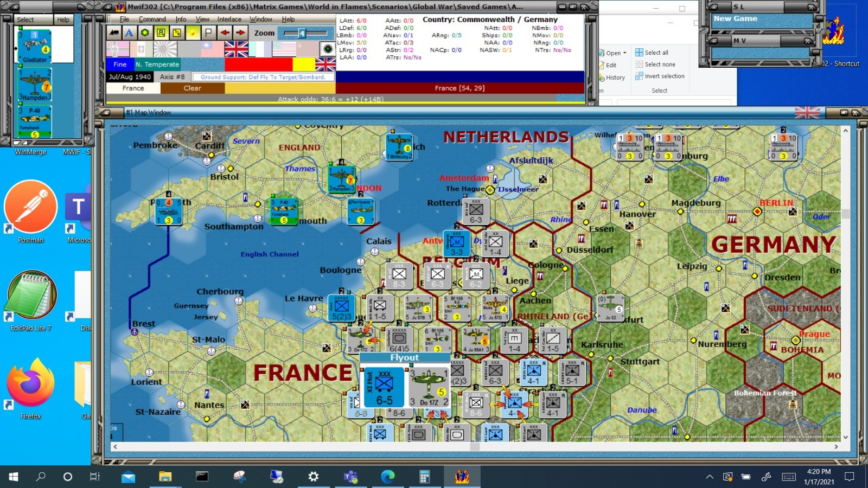Viewport: 868px width, 488px height.
Task: Click Invert selection in Explorer window
Action: coord(660,76)
